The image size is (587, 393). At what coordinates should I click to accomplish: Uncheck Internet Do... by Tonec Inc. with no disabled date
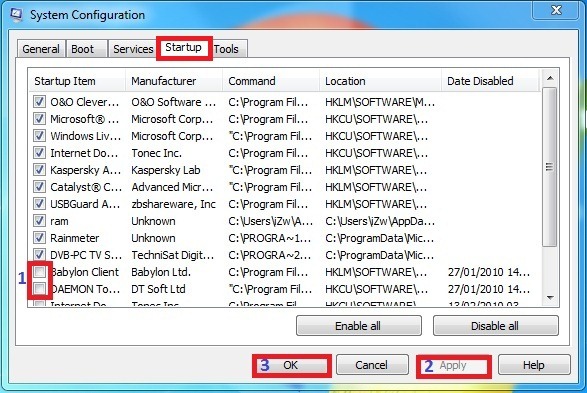click(x=39, y=153)
